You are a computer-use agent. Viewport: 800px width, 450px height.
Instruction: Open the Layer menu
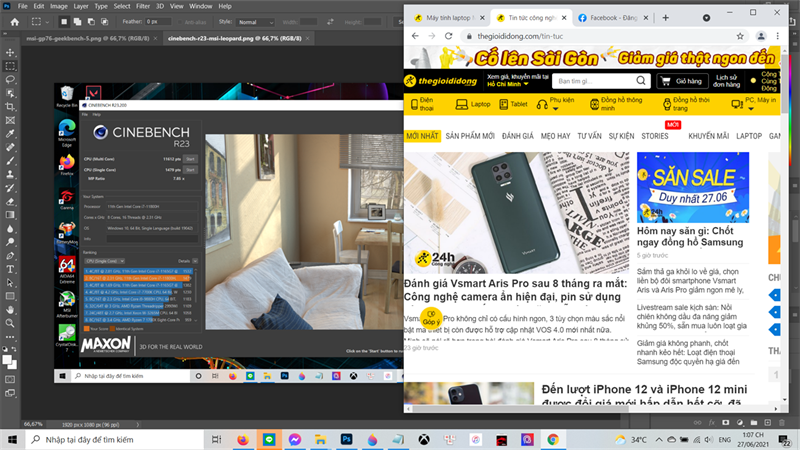[x=81, y=6]
